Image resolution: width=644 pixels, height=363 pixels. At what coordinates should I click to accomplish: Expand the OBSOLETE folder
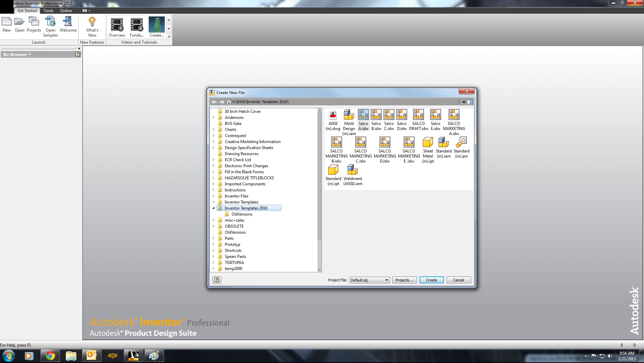213,226
